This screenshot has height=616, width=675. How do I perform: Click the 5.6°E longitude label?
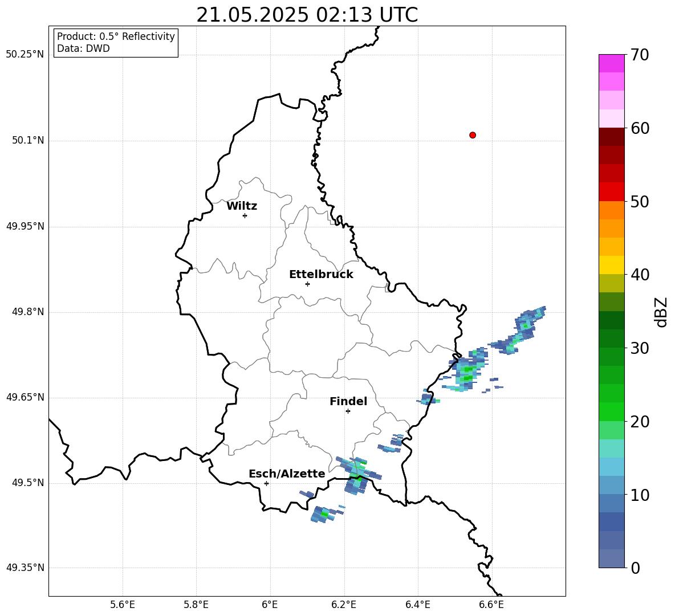123,605
